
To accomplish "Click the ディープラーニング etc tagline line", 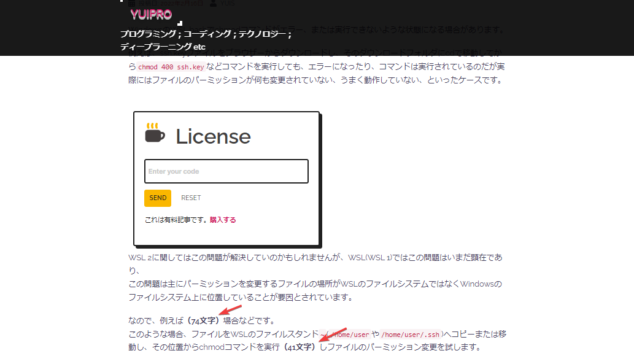I will coord(163,47).
